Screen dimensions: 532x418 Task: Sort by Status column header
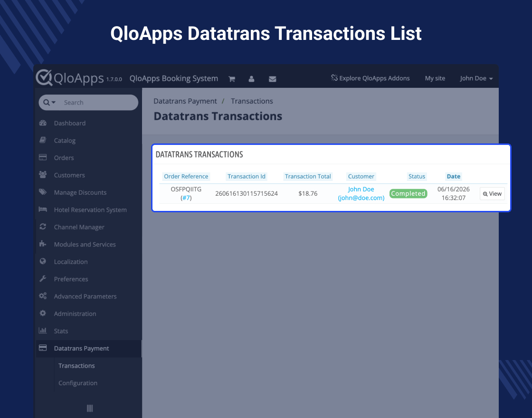(x=417, y=176)
